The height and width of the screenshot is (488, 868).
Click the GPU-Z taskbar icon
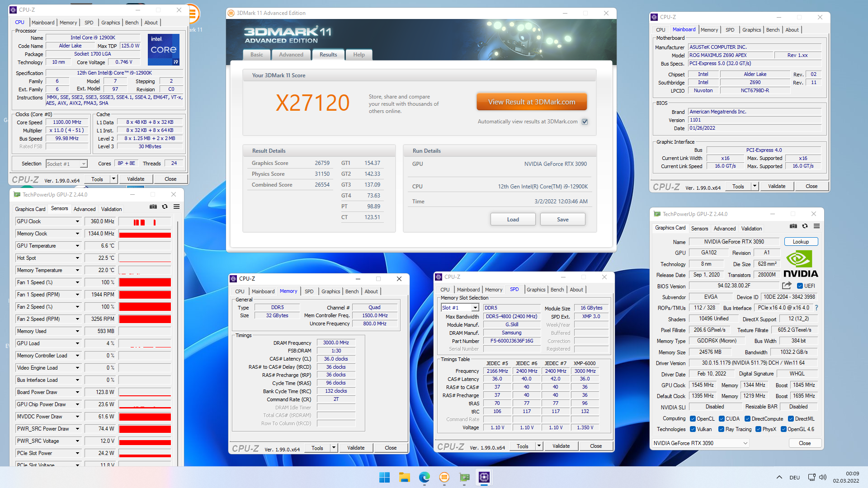(464, 477)
